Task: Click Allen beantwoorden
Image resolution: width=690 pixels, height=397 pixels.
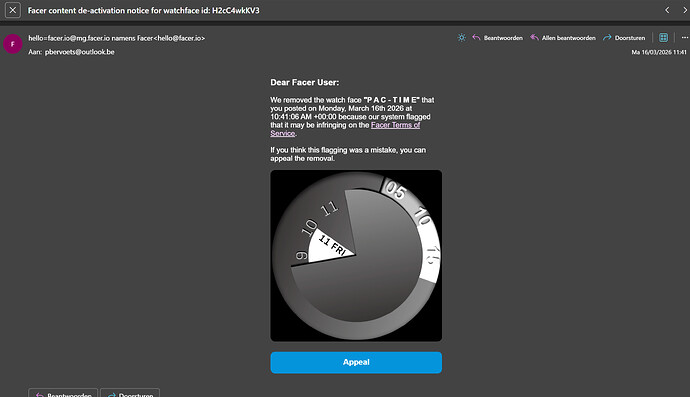Action: pos(563,38)
